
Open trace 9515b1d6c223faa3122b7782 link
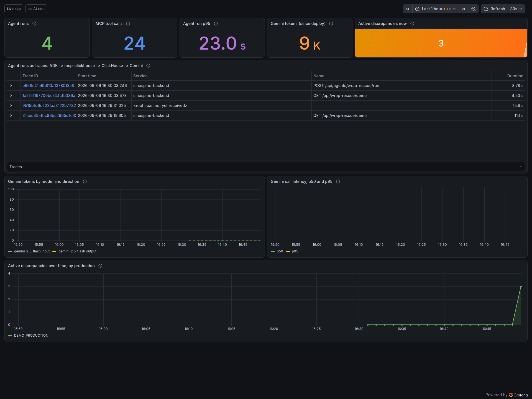coord(49,106)
